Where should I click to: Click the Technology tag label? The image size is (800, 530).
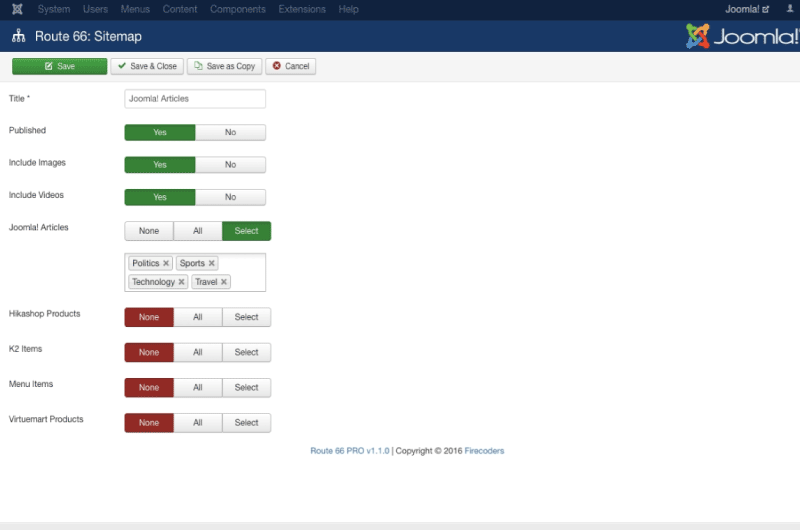[x=153, y=282]
